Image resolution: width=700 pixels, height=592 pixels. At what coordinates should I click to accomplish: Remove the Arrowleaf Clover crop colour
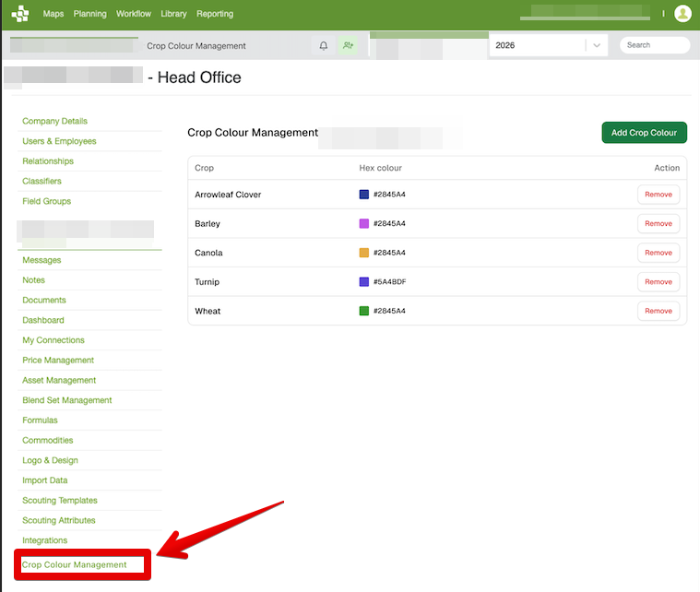coord(658,195)
